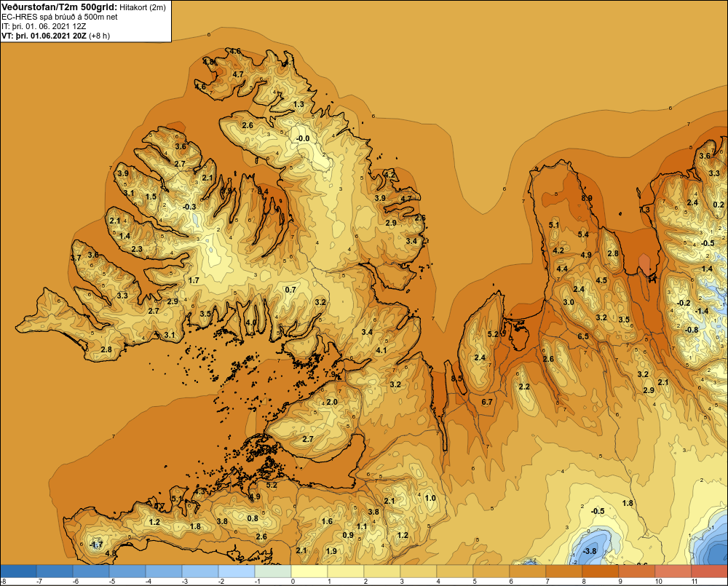Click the "2.2" temperature value on the map
Screen dimensions: 728x586
[x=524, y=387]
